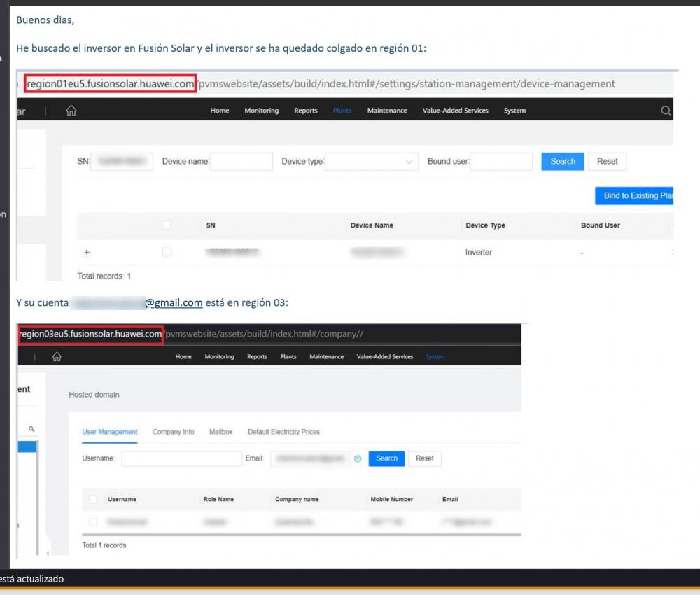
Task: Click Search button in User Management
Action: coord(386,458)
